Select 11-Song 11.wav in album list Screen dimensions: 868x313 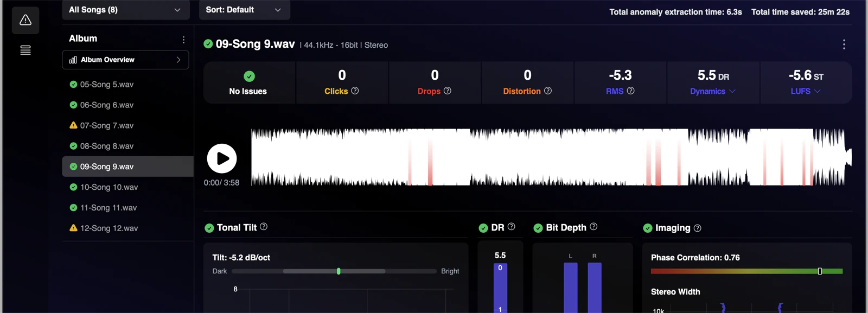[x=128, y=208]
